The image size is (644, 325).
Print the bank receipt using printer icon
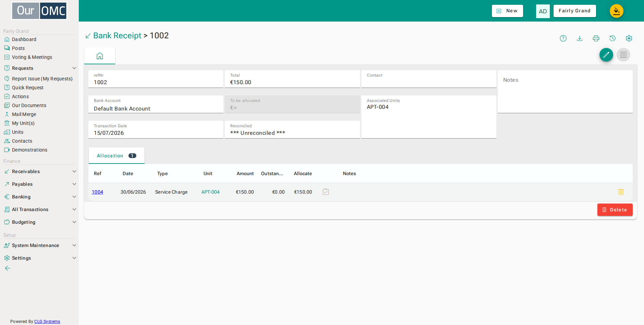click(x=596, y=38)
